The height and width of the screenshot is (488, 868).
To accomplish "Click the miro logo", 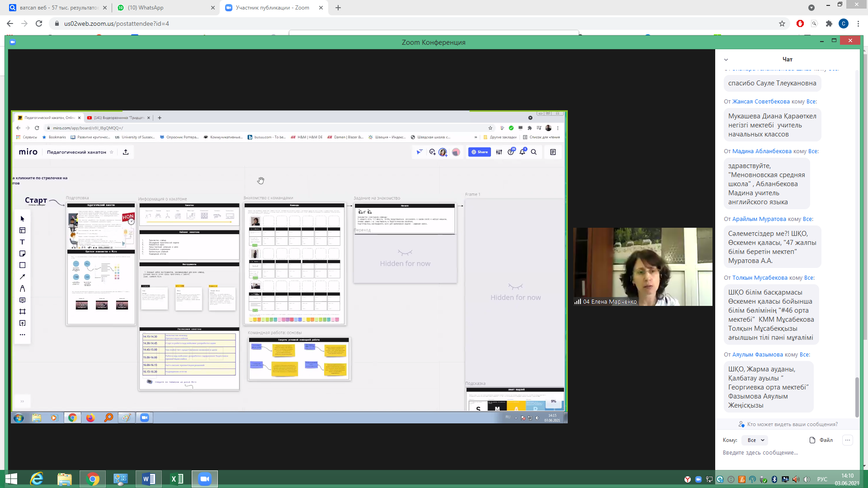I will pyautogui.click(x=28, y=152).
